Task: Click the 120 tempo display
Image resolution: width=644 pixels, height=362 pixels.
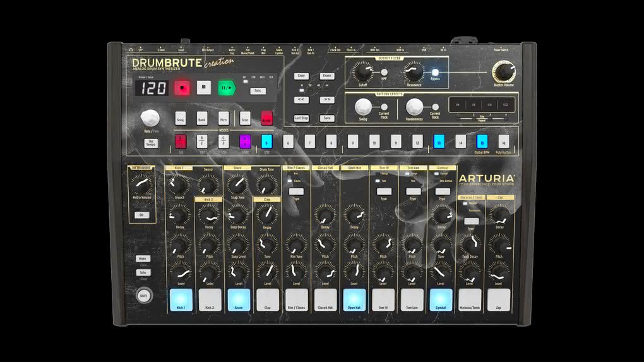Action: tap(152, 88)
